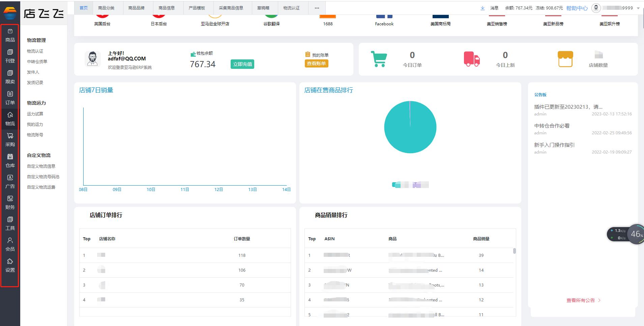Switch to the 采集商品信息 tab

231,8
